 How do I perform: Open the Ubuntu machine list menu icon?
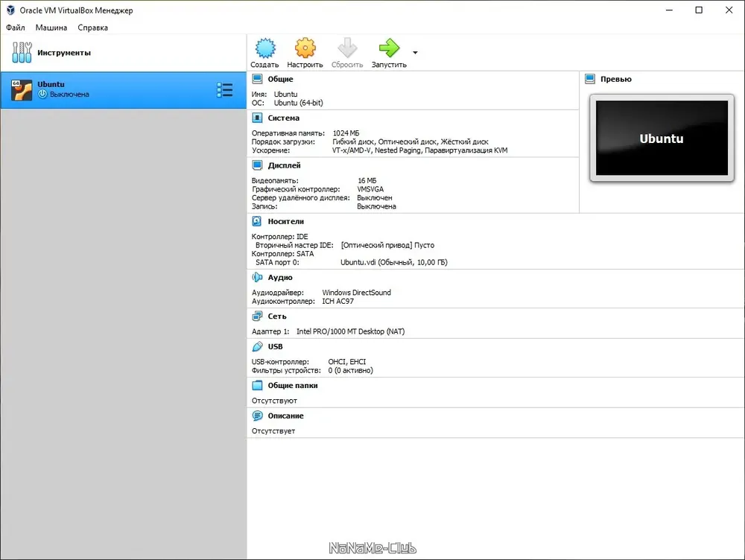225,90
